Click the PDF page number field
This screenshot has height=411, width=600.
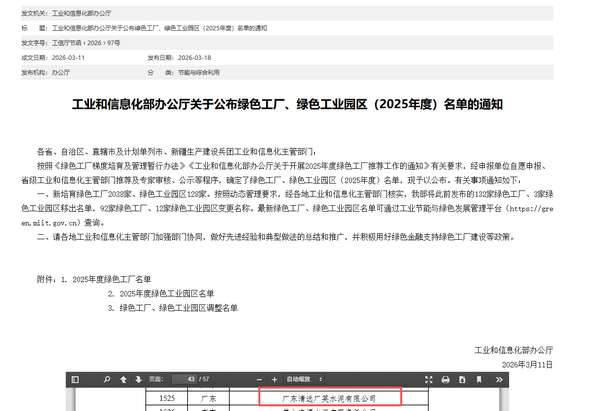click(186, 379)
